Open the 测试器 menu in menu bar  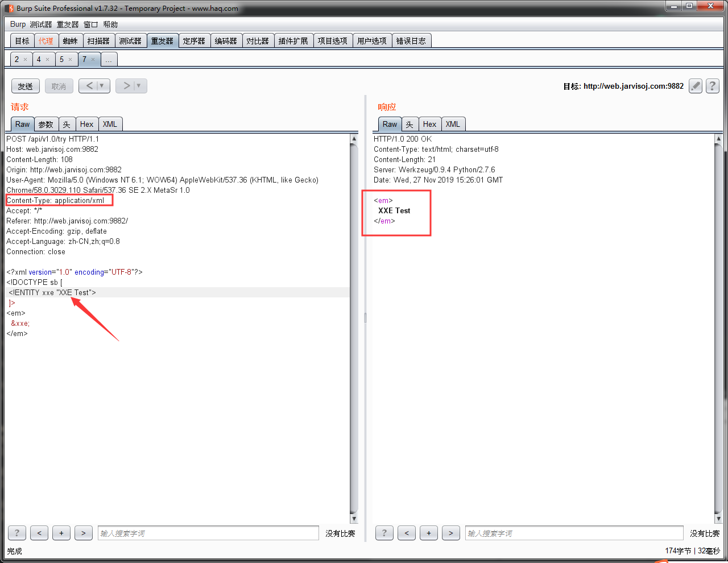pyautogui.click(x=41, y=24)
